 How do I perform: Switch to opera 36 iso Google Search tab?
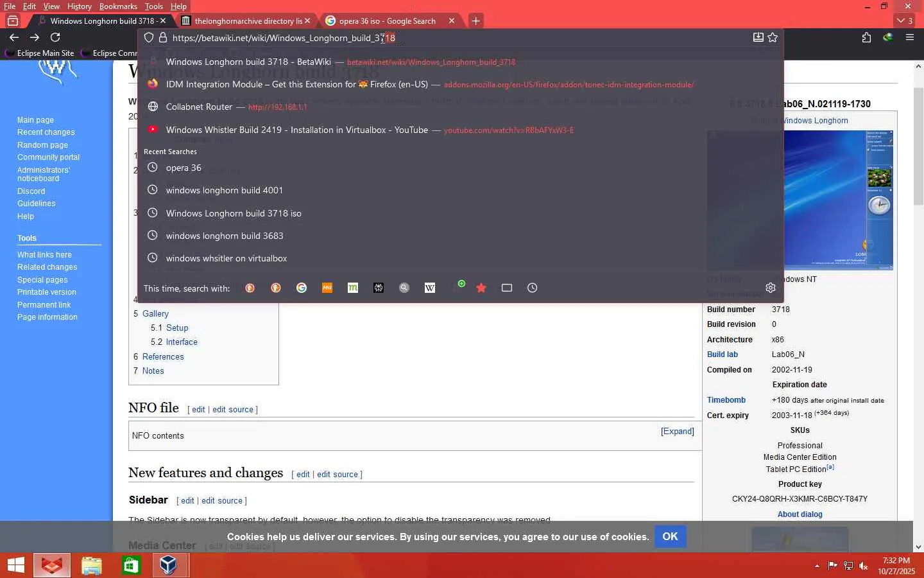point(387,21)
